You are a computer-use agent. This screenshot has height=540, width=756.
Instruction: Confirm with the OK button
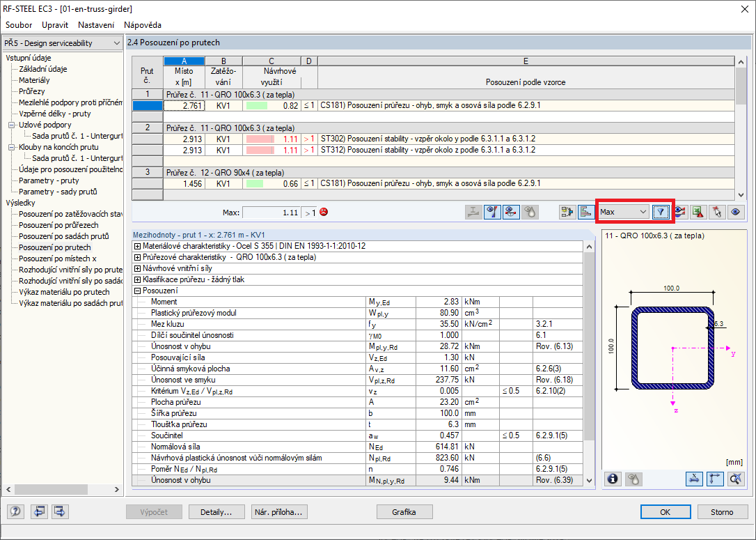666,512
